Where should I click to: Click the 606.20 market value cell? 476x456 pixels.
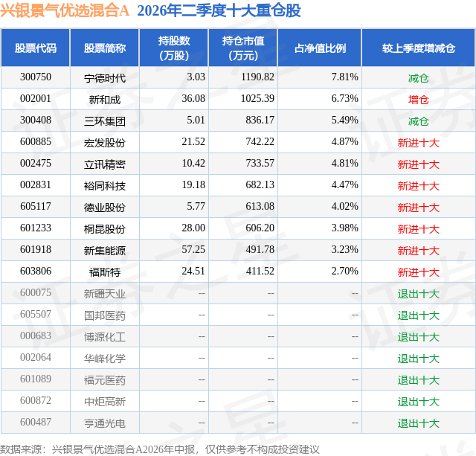pos(260,228)
